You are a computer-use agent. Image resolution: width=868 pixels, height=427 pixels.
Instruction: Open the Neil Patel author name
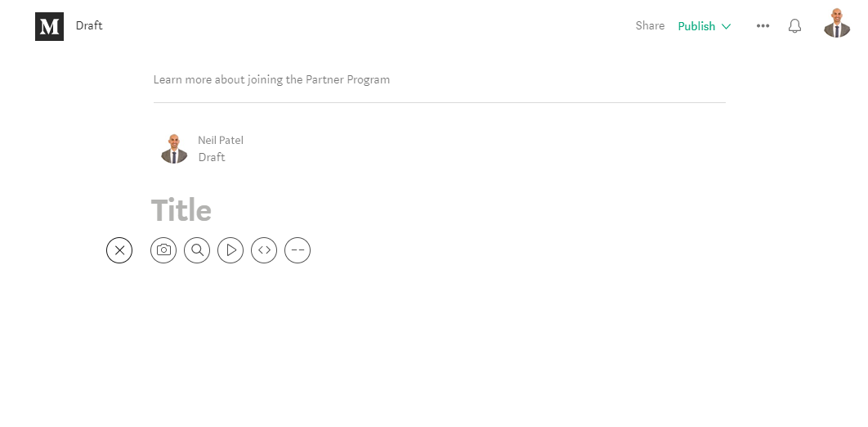pyautogui.click(x=221, y=140)
